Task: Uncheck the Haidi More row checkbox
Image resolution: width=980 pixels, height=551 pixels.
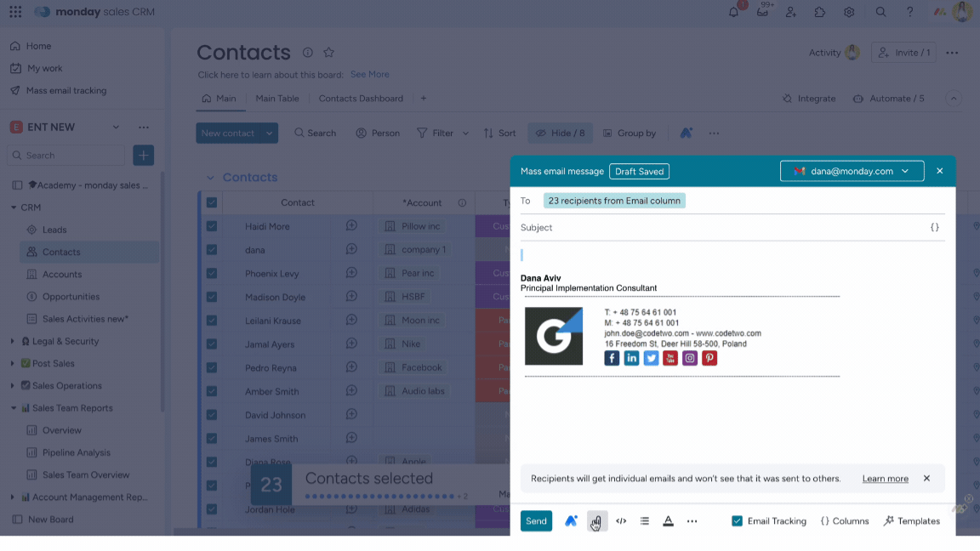Action: click(x=212, y=226)
